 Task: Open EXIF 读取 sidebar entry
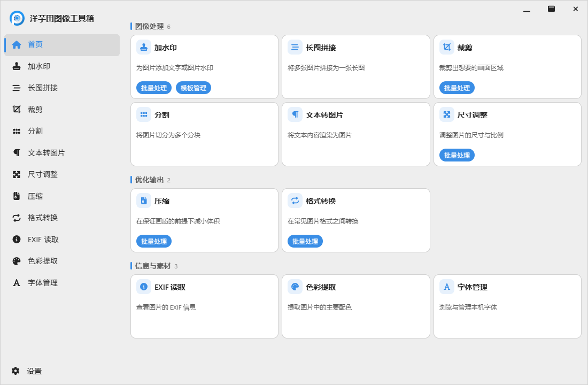[x=62, y=240]
